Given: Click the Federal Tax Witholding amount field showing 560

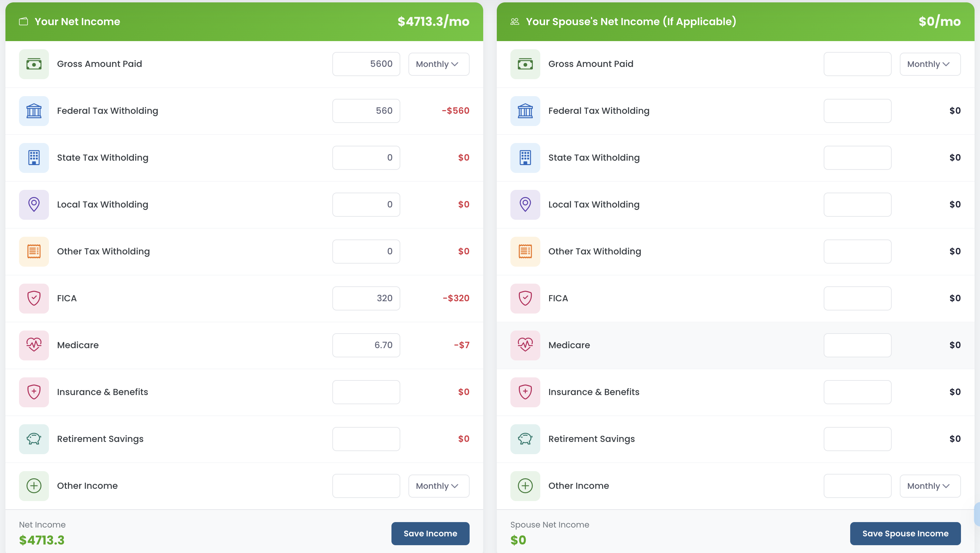Looking at the screenshot, I should [x=366, y=111].
